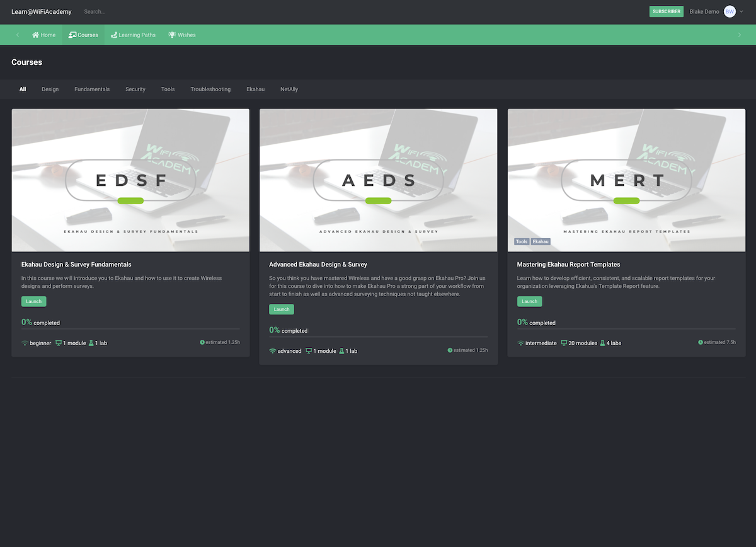Open Wishes in the nav bar
This screenshot has height=547, width=756.
(182, 35)
